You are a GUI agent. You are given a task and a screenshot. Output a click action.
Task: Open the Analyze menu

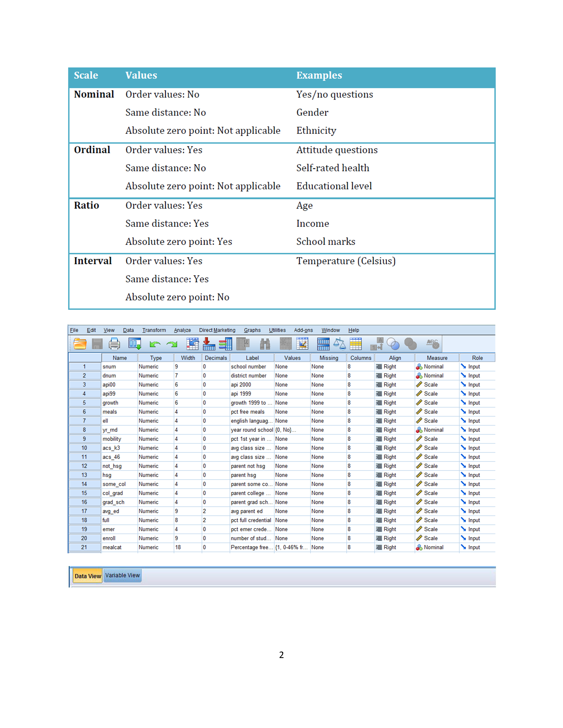pos(182,330)
